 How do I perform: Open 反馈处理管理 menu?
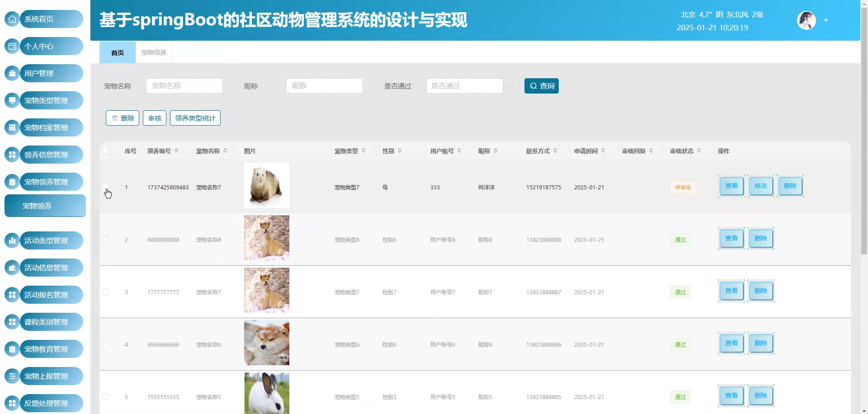pyautogui.click(x=52, y=403)
